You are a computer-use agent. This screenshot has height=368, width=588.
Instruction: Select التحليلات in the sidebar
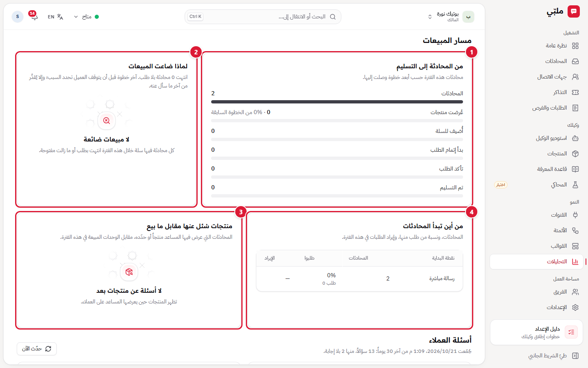536,262
